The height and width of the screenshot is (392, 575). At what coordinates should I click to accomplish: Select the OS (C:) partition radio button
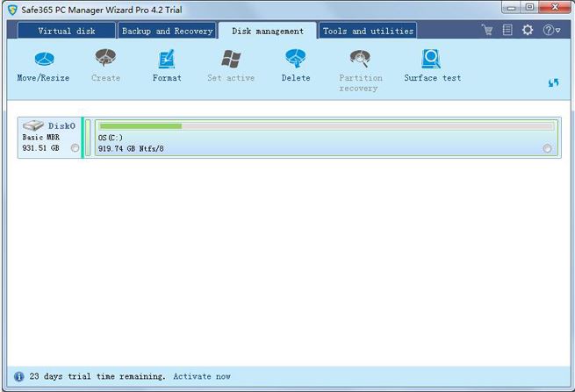click(548, 149)
